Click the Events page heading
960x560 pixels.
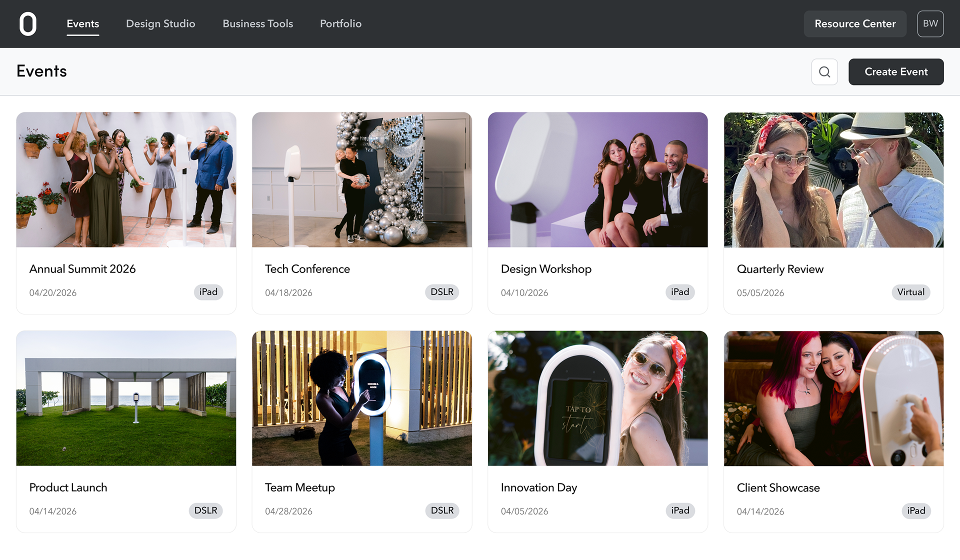pyautogui.click(x=41, y=71)
